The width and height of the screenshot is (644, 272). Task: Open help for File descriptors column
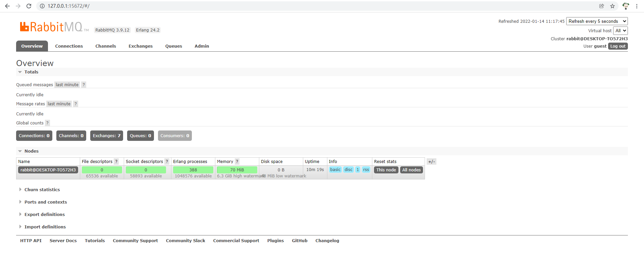pyautogui.click(x=116, y=162)
